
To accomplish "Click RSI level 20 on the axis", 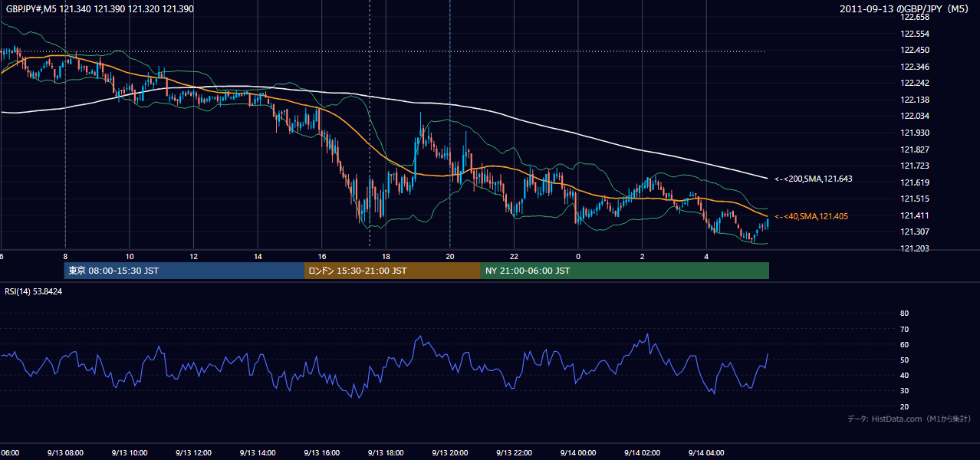I will [x=904, y=406].
